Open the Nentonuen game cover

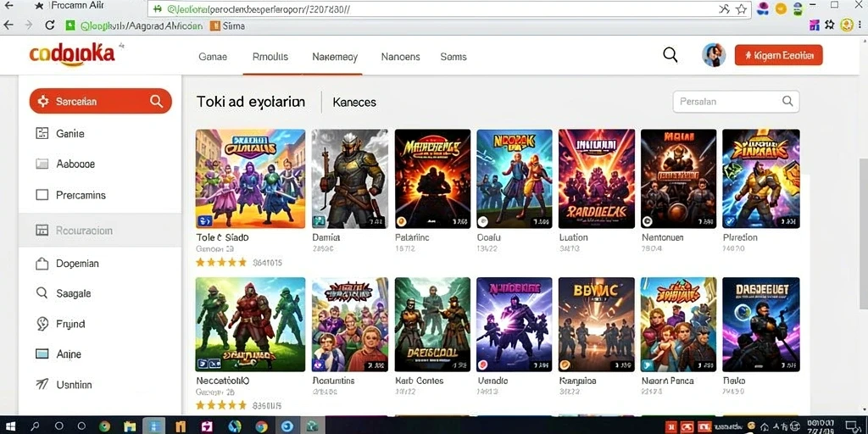(x=679, y=179)
